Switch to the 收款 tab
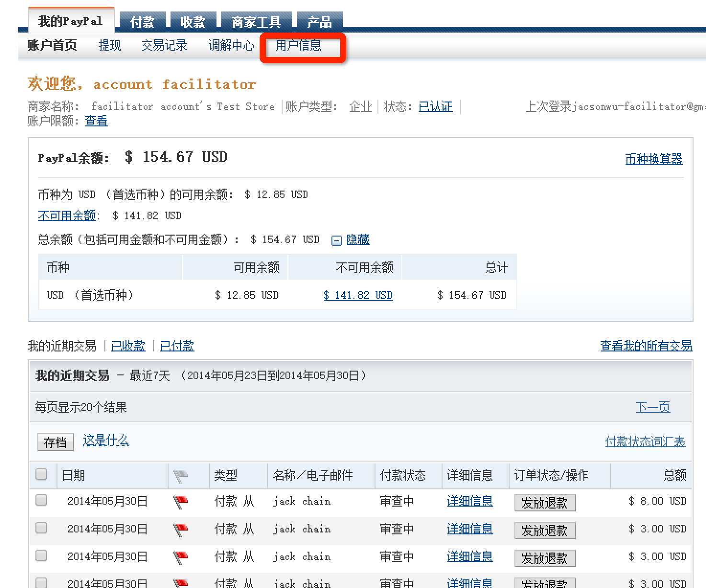 click(193, 22)
